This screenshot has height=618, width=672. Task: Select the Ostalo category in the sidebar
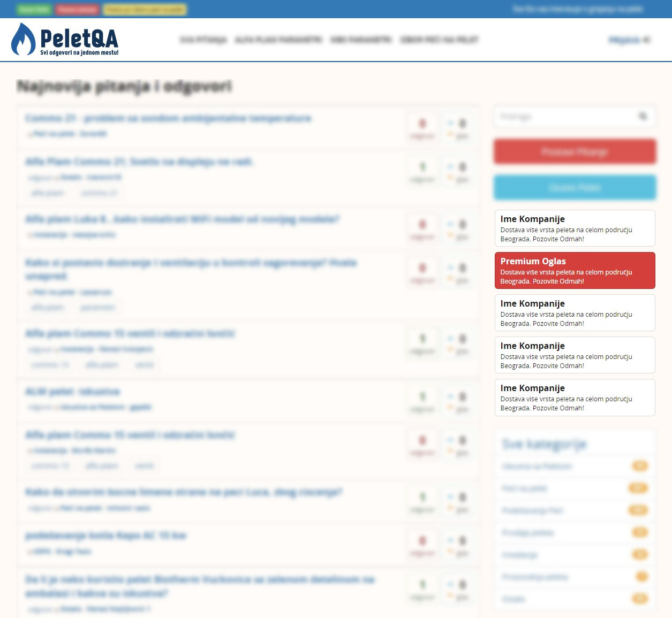click(x=514, y=599)
